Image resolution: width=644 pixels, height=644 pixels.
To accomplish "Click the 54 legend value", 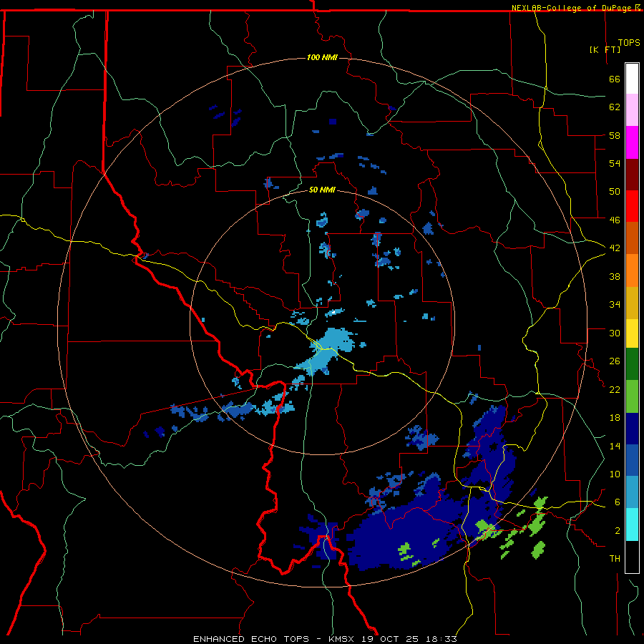I will (615, 163).
